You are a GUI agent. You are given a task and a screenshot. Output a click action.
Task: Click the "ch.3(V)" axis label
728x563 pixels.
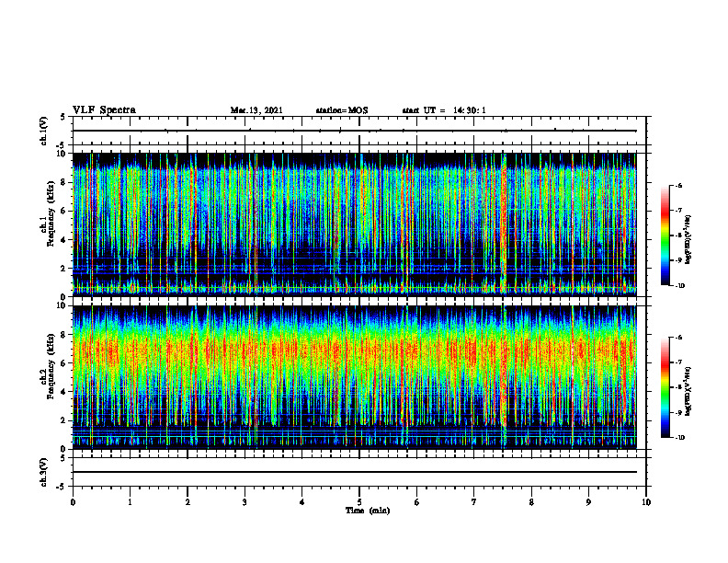(x=44, y=472)
